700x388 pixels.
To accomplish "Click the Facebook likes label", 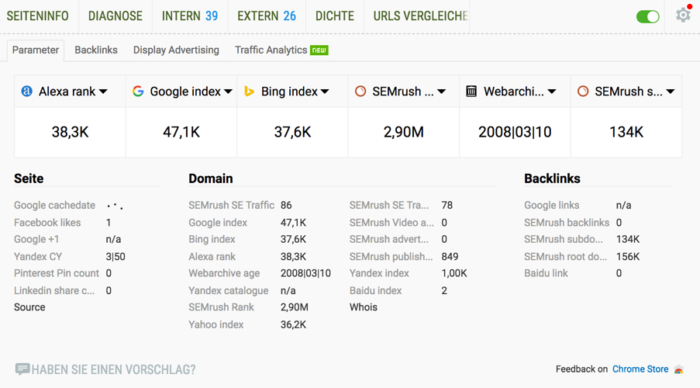I will click(47, 222).
